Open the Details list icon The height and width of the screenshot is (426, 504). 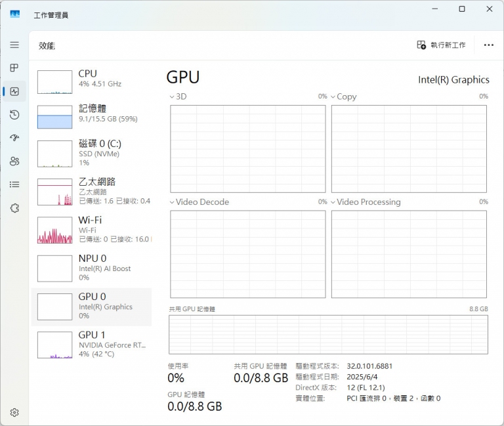[14, 184]
